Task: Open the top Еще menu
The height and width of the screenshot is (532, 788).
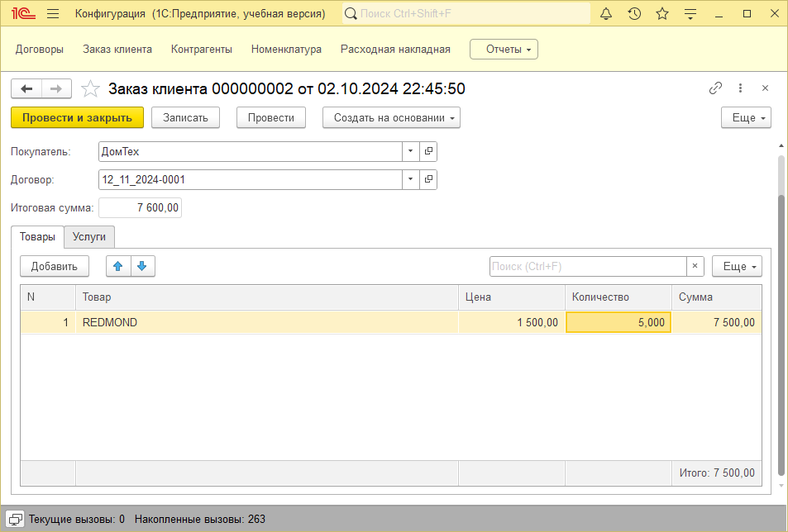Action: tap(746, 117)
